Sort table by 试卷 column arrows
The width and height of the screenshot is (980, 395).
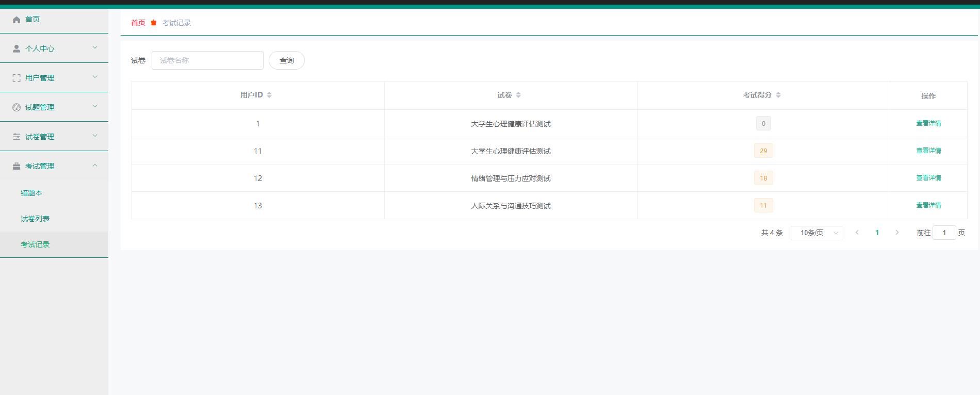point(518,95)
